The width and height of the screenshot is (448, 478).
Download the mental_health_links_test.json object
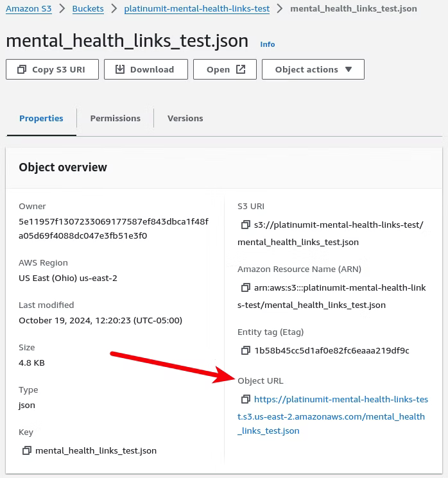(146, 69)
